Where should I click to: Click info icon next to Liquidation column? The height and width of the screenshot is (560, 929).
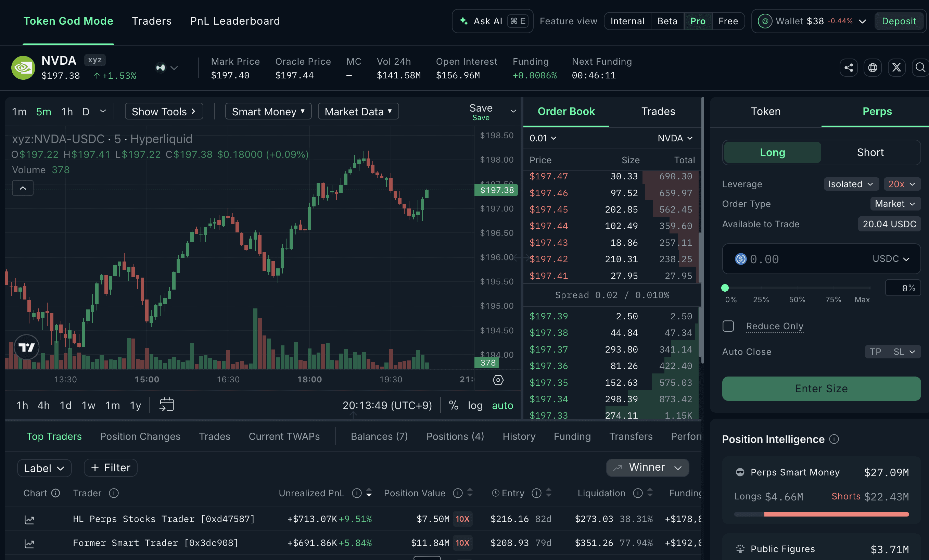click(x=638, y=493)
